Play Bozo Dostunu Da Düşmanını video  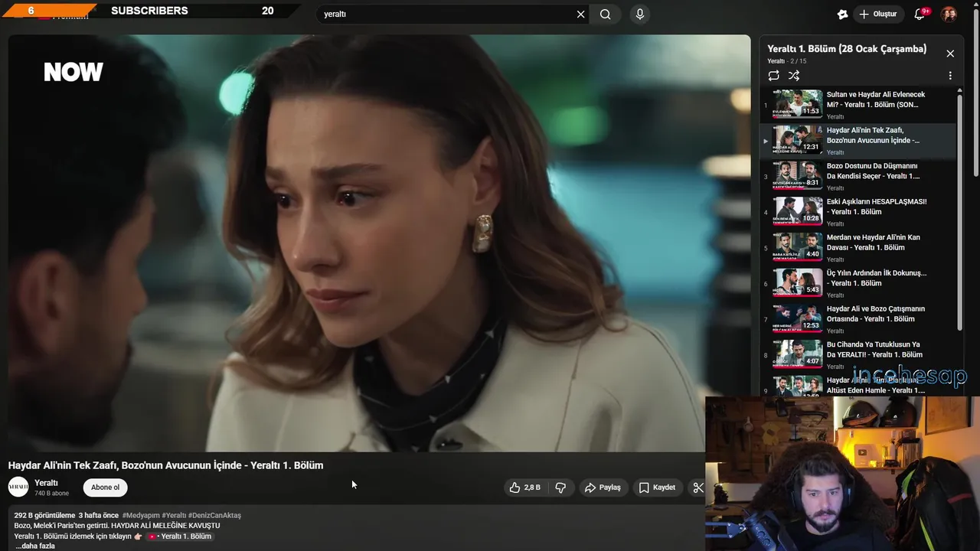pos(857,176)
